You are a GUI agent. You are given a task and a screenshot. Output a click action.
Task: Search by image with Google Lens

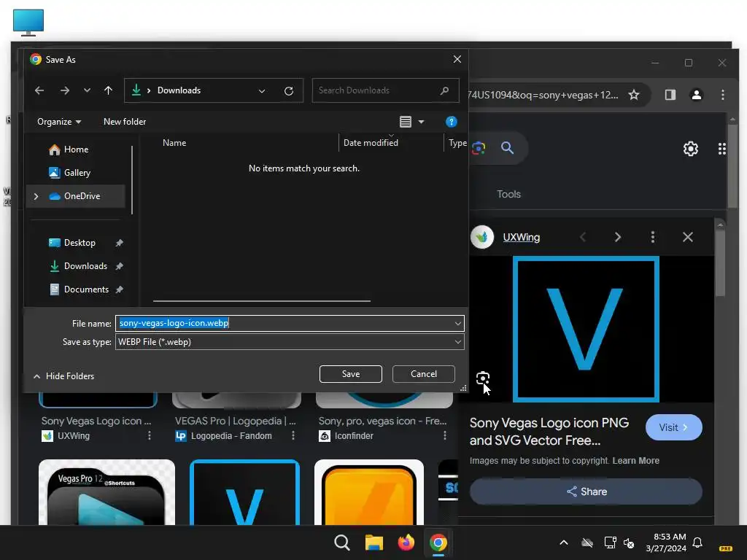479,148
